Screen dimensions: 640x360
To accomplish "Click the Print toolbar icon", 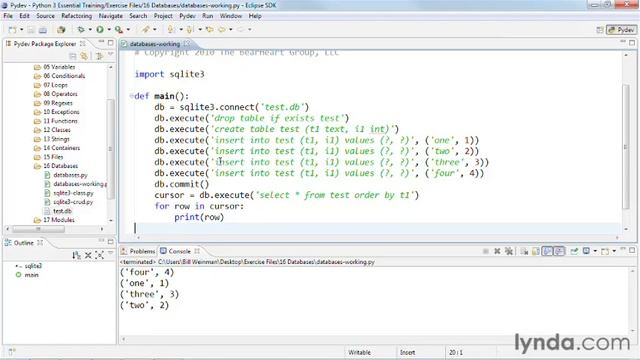I will 42,30.
